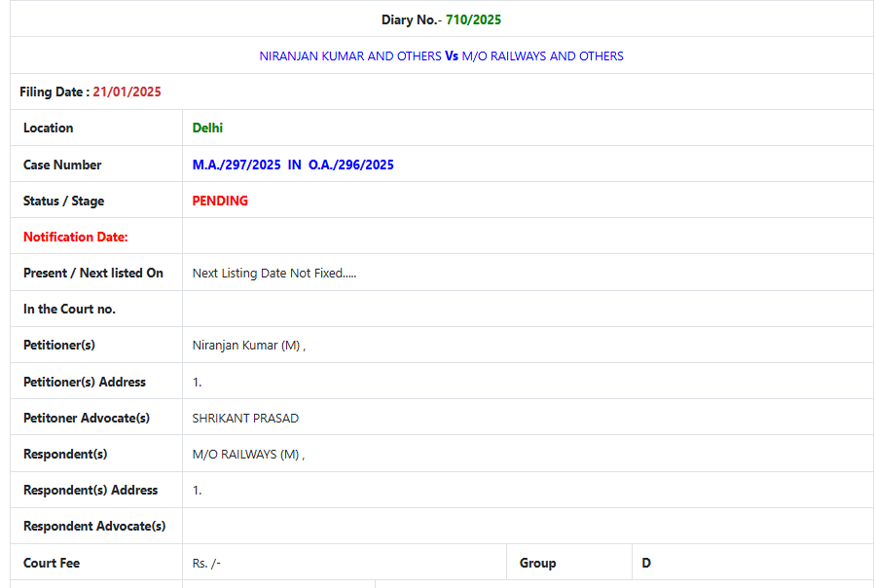
Task: Select the Group value D
Action: pos(643,563)
